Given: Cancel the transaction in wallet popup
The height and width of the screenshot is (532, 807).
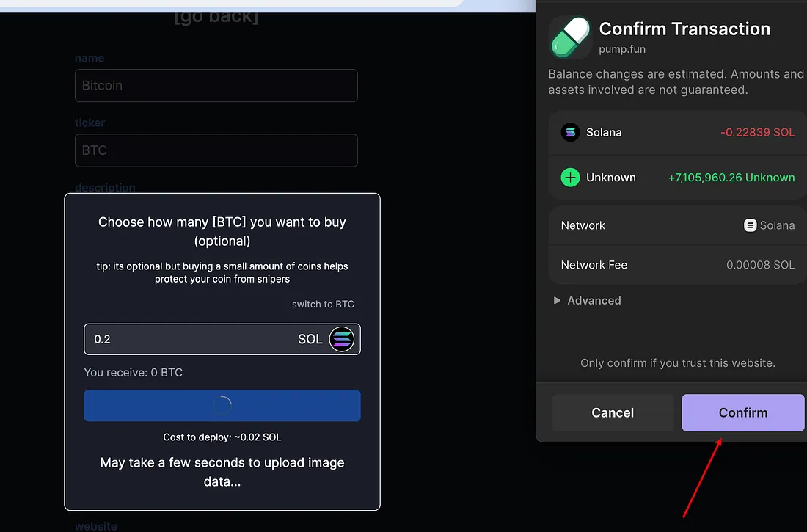Looking at the screenshot, I should [613, 412].
